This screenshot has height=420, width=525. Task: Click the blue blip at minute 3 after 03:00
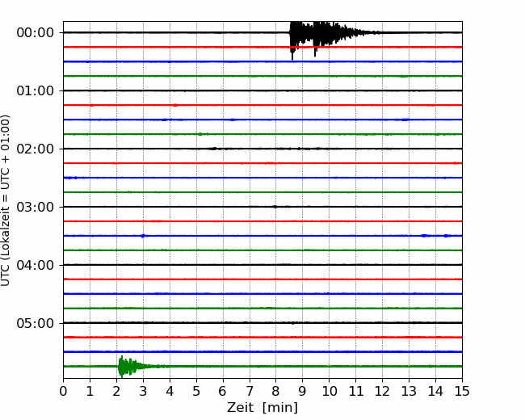coord(143,236)
